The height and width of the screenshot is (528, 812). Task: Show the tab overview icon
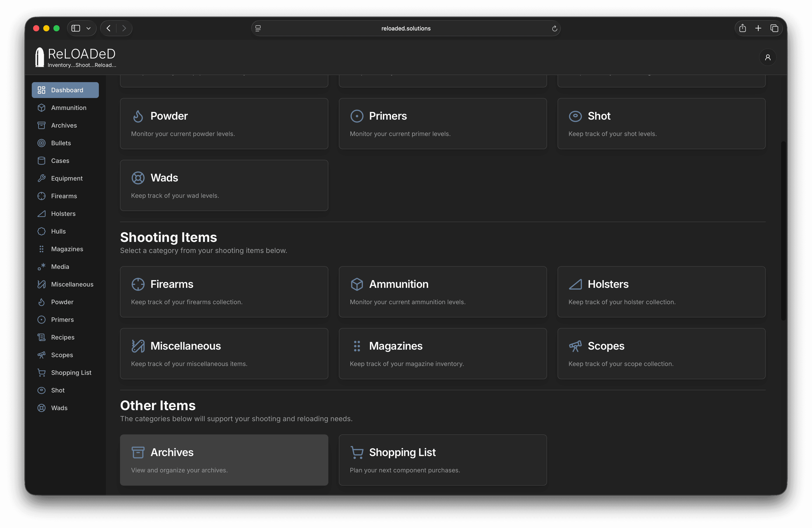coord(774,28)
